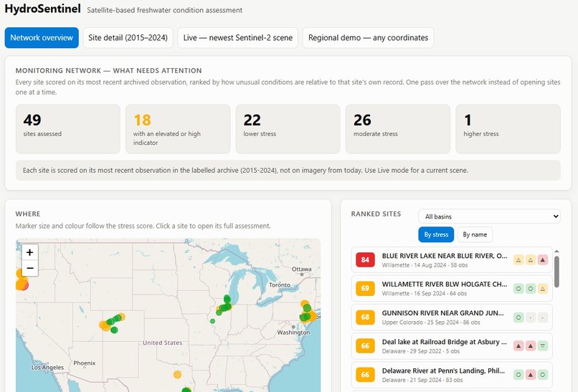Click the 66 score badge for Deal lake
The height and width of the screenshot is (392, 578).
click(365, 346)
